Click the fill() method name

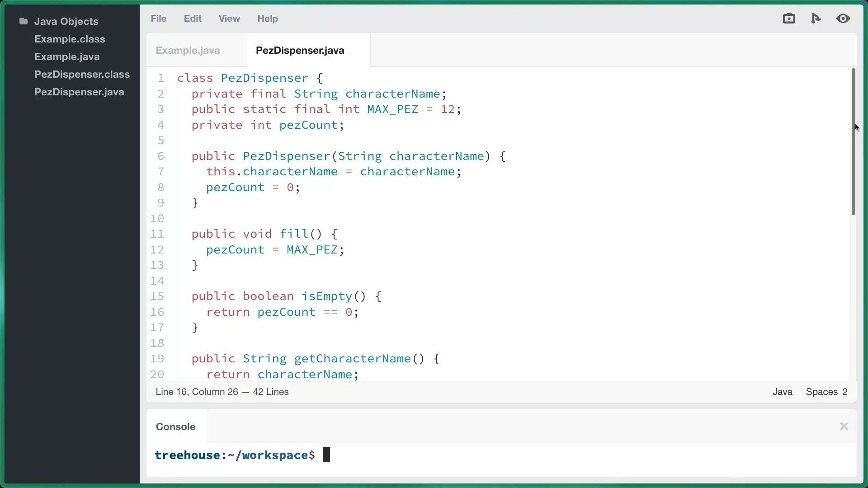tap(294, 234)
